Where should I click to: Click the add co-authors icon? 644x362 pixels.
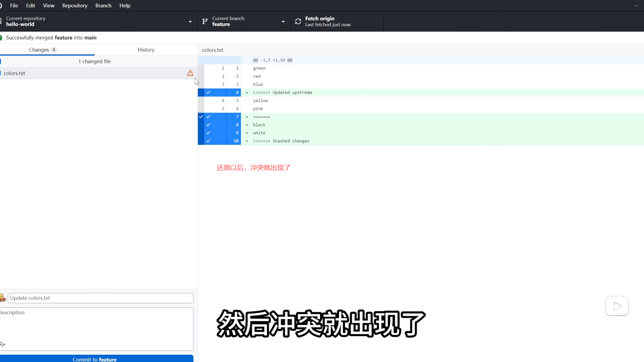3,344
